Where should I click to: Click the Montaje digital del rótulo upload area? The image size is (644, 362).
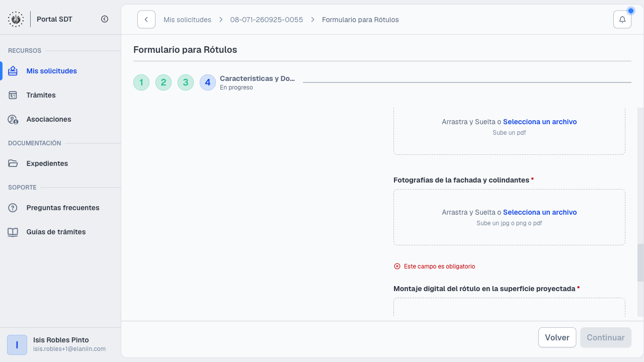[x=509, y=307]
